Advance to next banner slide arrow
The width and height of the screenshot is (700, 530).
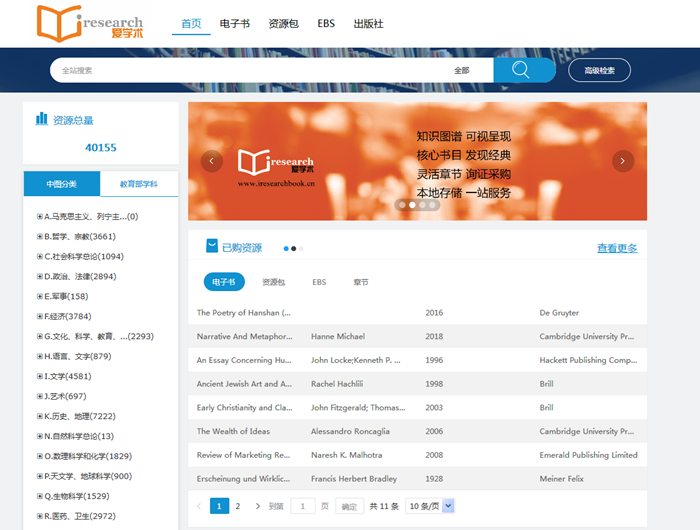(623, 161)
